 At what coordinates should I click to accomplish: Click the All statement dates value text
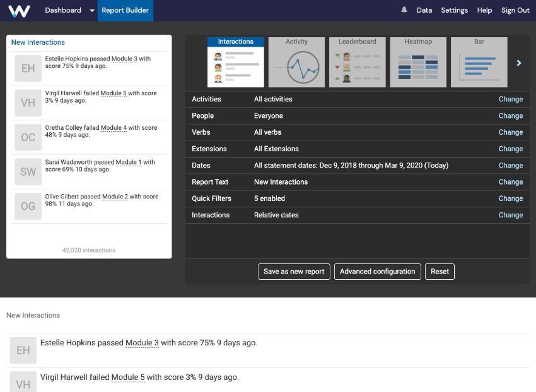point(351,165)
